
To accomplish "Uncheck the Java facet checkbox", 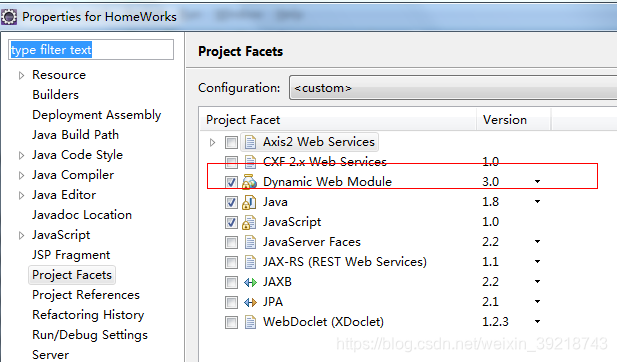I will (x=231, y=202).
